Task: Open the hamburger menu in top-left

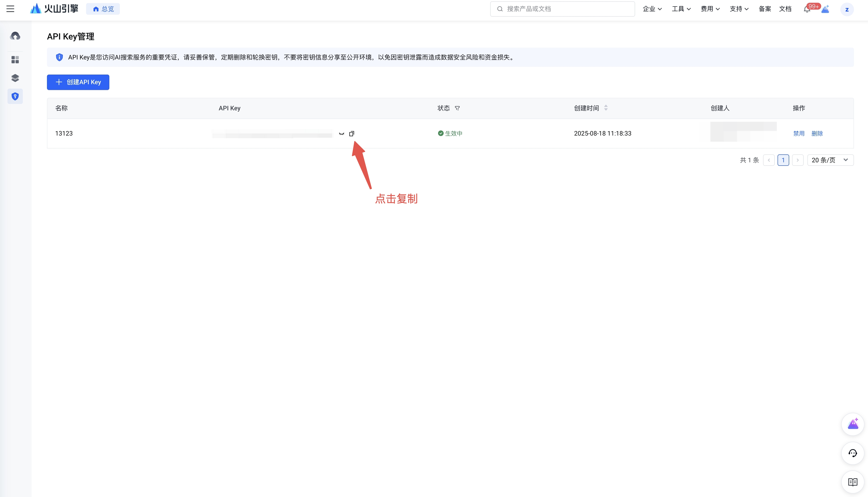Action: click(x=10, y=9)
